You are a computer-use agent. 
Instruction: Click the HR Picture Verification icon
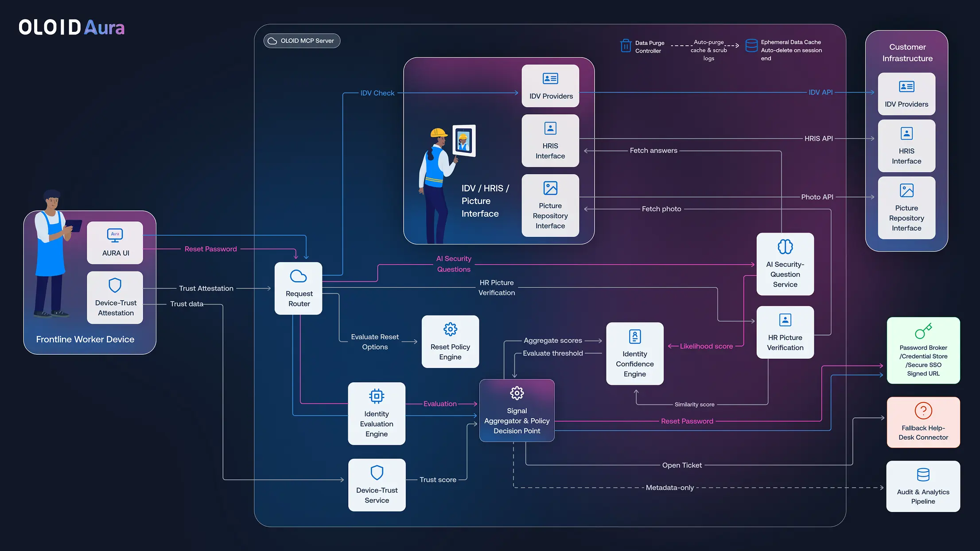[x=785, y=319]
